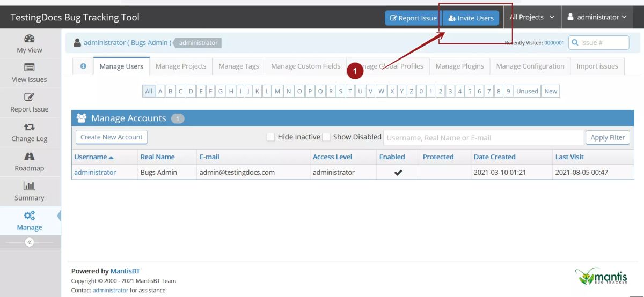Open the administrator username link in table
The height and width of the screenshot is (297, 644).
click(x=95, y=173)
